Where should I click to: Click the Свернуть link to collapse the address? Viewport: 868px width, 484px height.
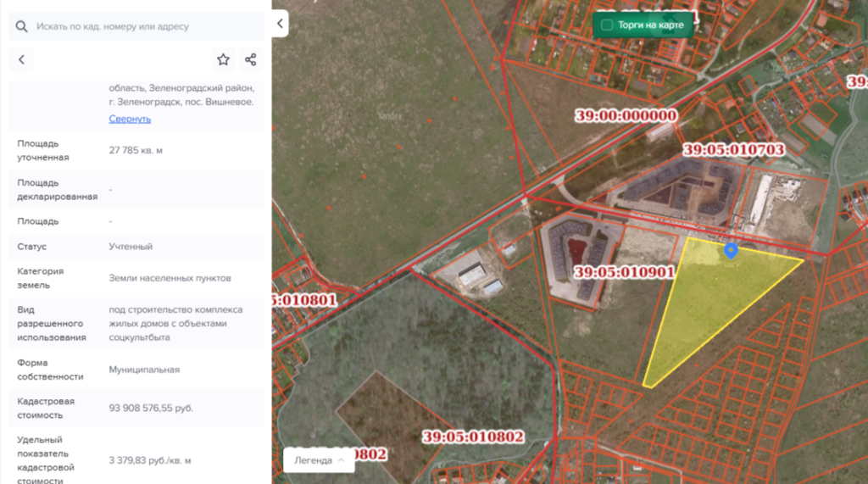coord(130,119)
